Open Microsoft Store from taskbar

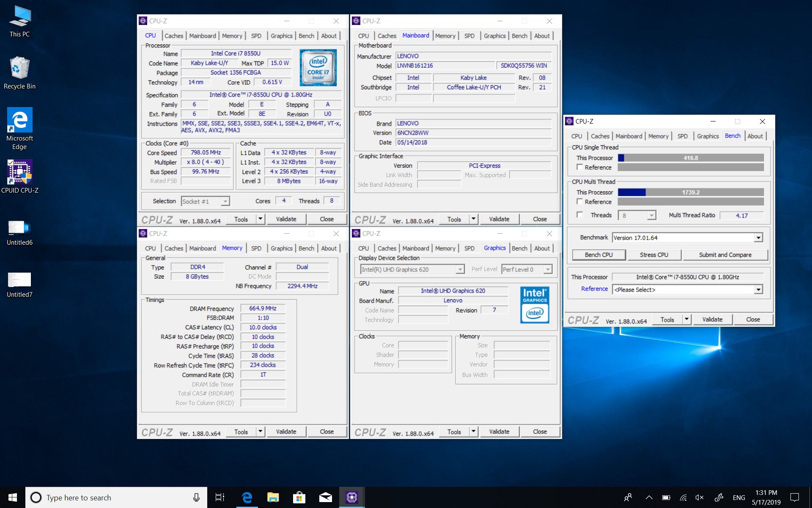pos(299,497)
